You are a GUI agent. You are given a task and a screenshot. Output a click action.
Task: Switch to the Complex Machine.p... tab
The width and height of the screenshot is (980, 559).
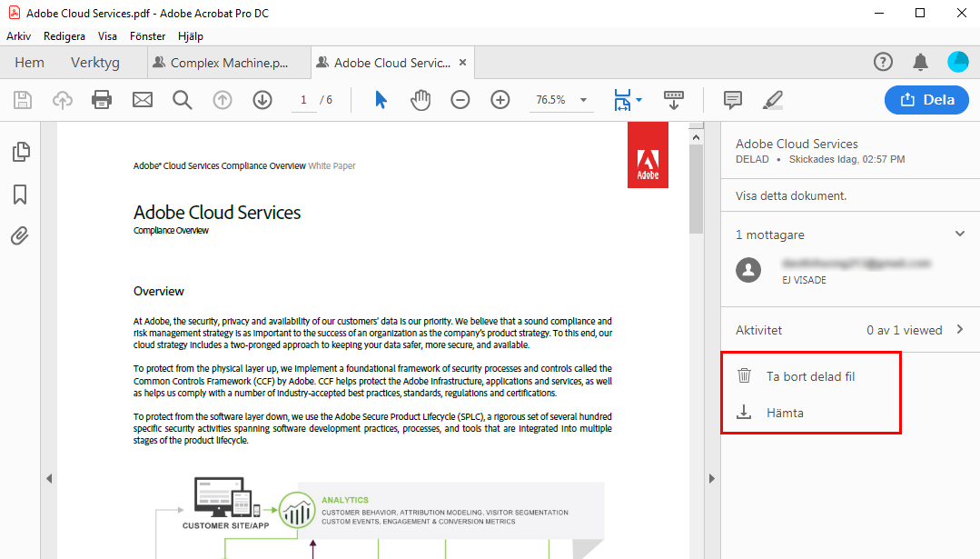229,63
